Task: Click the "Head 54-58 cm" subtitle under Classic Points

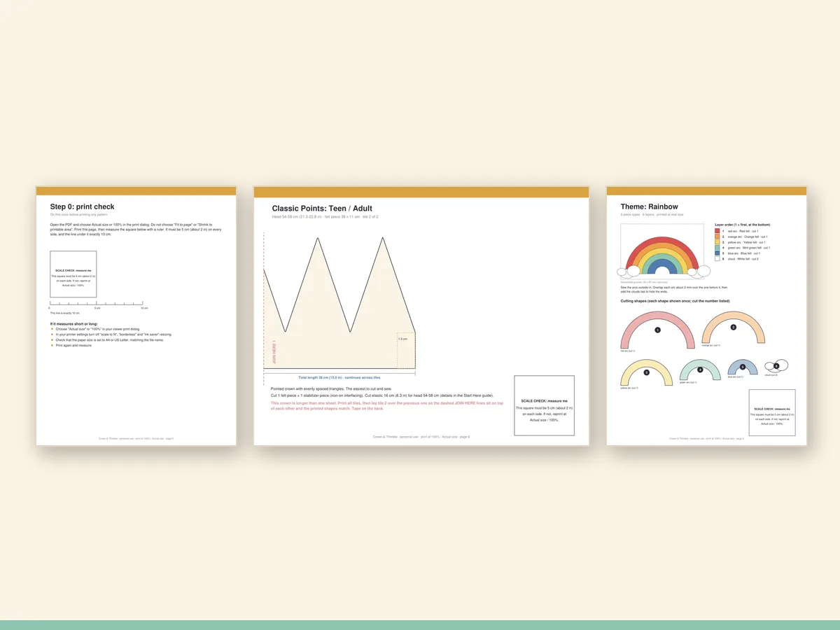Action: (325, 217)
